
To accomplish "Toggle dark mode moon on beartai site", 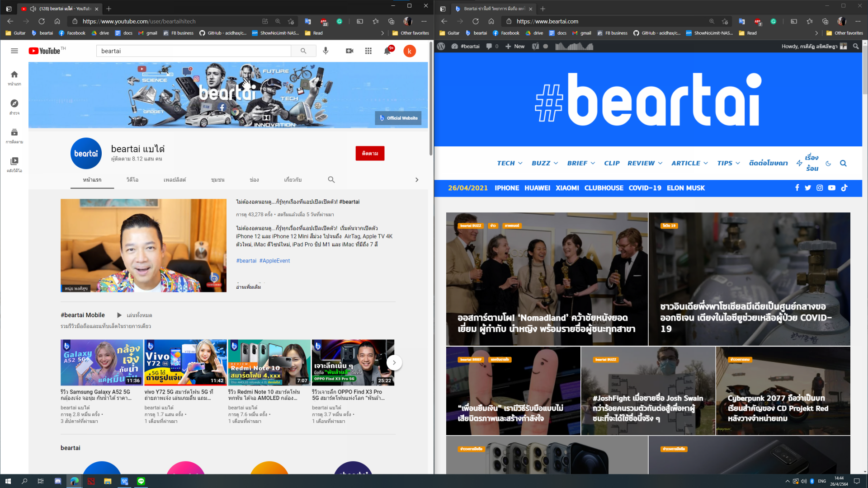I will pos(828,164).
